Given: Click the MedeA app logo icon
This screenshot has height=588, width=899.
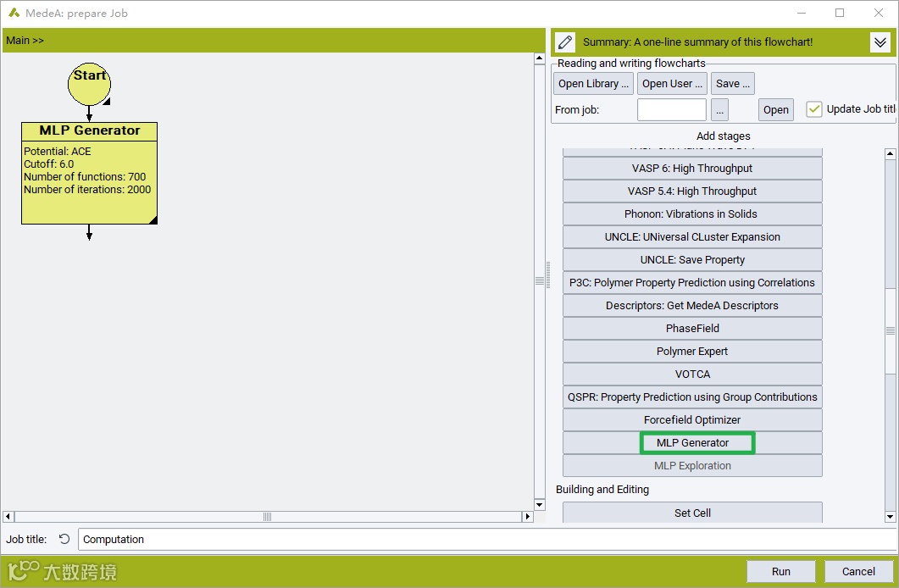Looking at the screenshot, I should click(14, 13).
